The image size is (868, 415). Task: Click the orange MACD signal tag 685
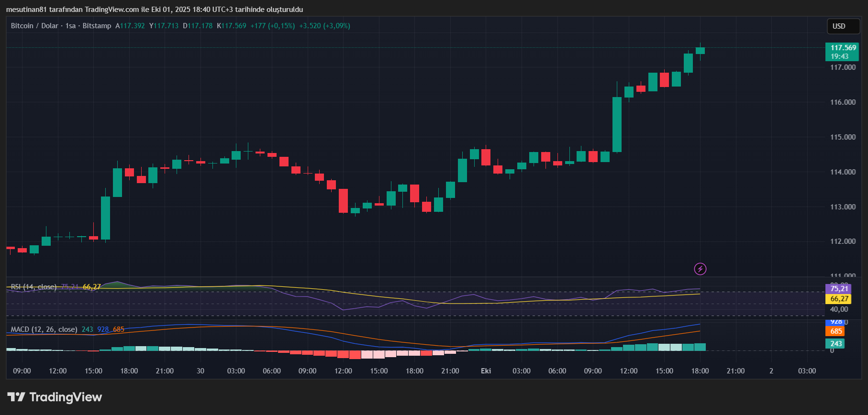[835, 331]
